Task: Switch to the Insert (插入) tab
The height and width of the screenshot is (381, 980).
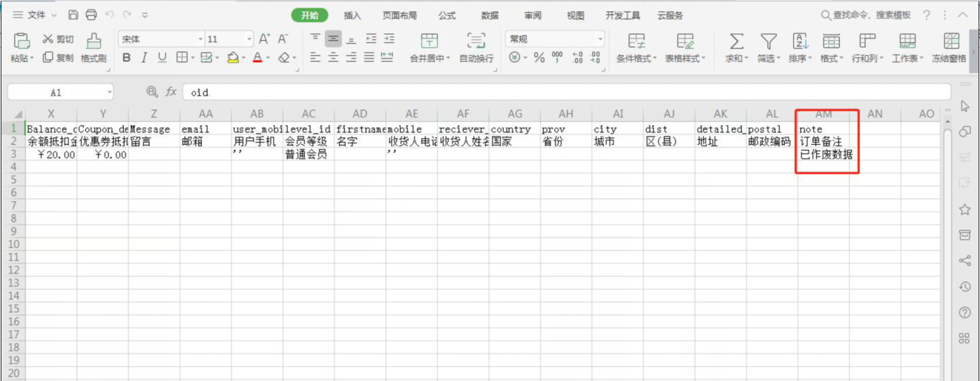Action: coord(352,16)
